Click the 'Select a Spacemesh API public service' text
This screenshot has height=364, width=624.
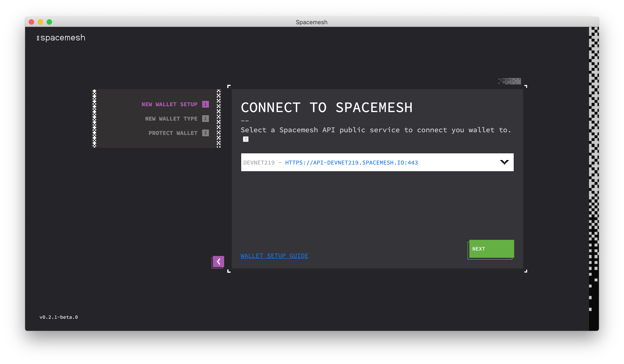point(376,130)
